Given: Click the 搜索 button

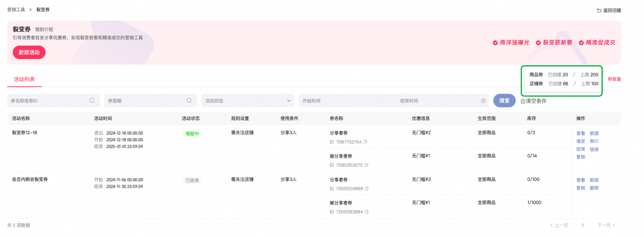Looking at the screenshot, I should 504,101.
